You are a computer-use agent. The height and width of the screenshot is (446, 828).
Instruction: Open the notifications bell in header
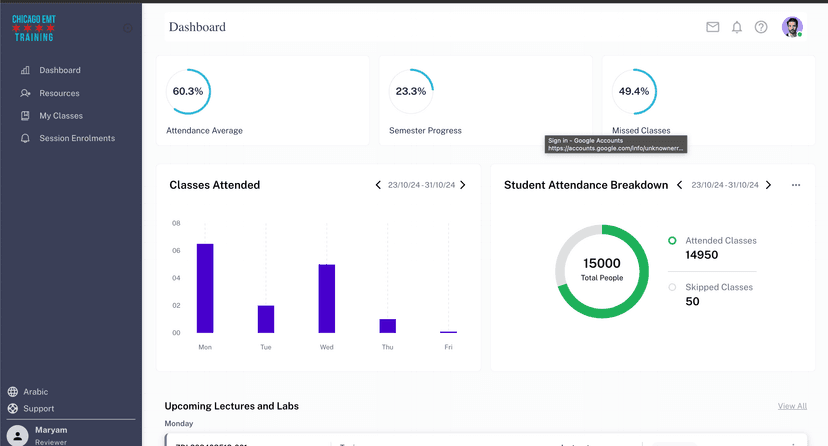click(737, 27)
